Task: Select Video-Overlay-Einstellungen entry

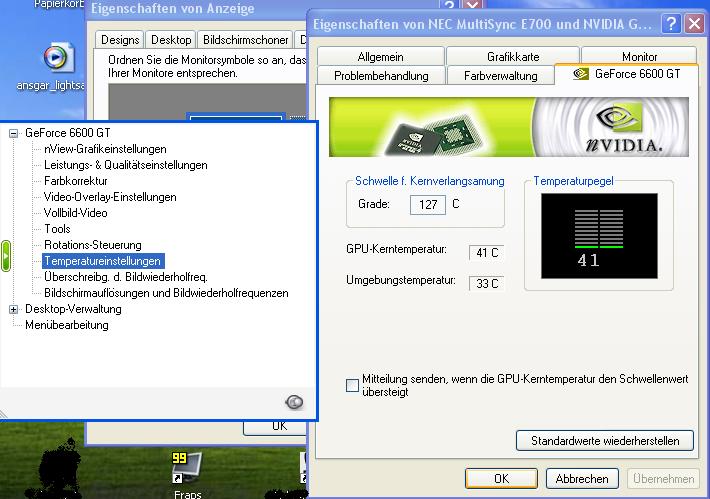Action: point(110,197)
